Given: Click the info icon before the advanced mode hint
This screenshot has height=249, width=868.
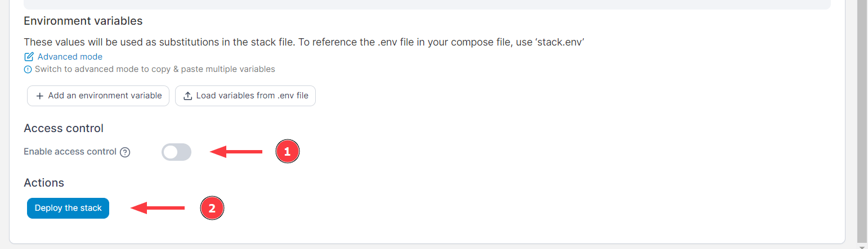Looking at the screenshot, I should click(x=28, y=70).
